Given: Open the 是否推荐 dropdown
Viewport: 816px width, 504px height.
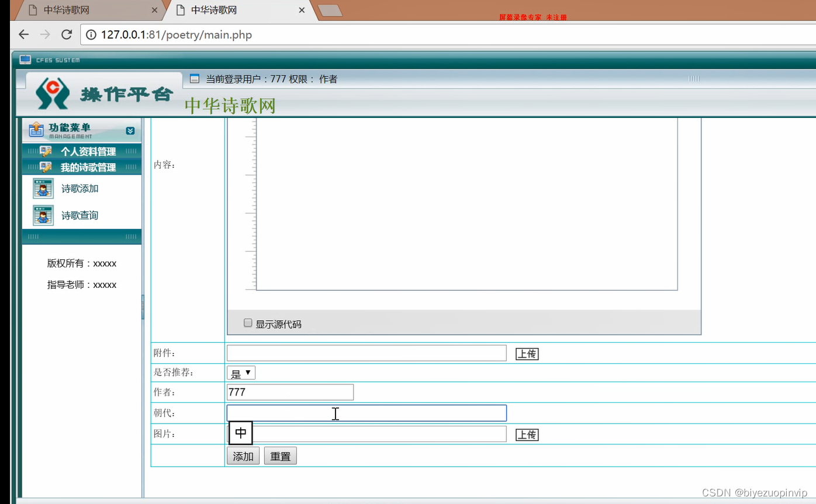Looking at the screenshot, I should (x=241, y=373).
